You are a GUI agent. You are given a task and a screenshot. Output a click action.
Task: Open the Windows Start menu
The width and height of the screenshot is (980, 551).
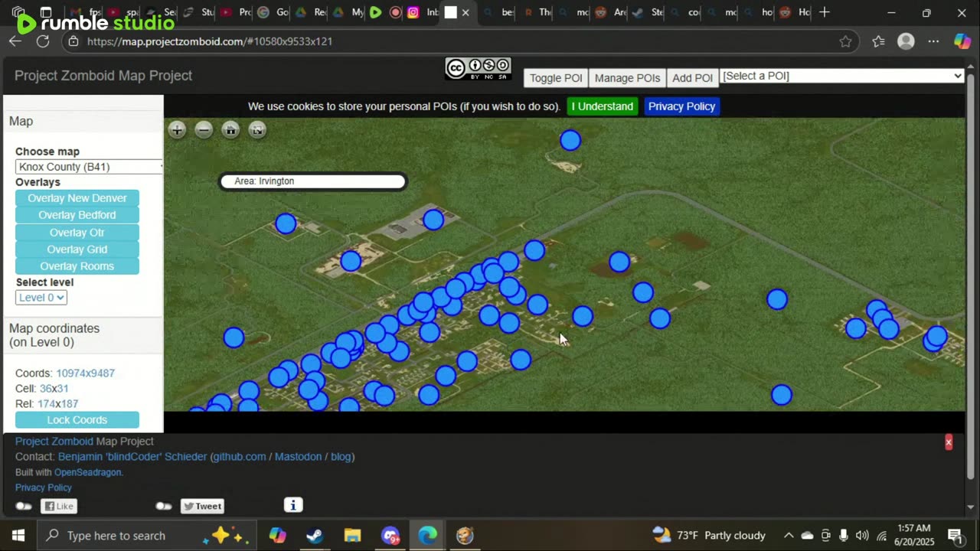point(18,536)
